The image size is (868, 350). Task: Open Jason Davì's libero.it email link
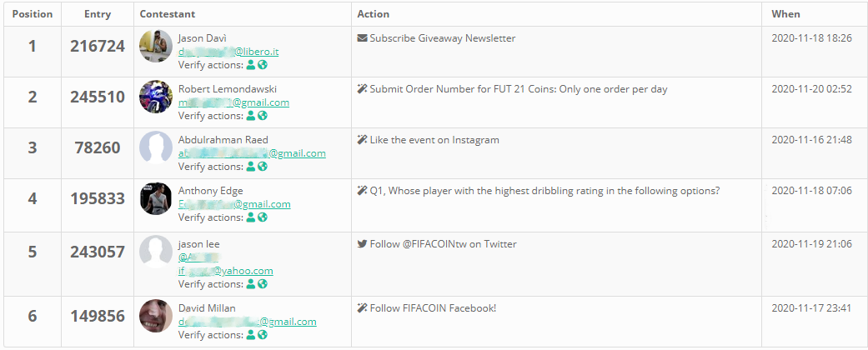tap(228, 52)
